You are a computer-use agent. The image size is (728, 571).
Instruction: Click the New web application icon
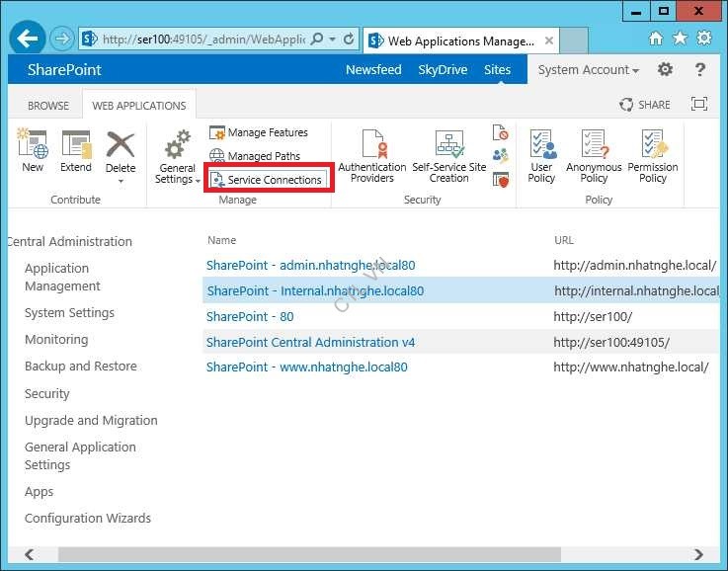pos(33,144)
